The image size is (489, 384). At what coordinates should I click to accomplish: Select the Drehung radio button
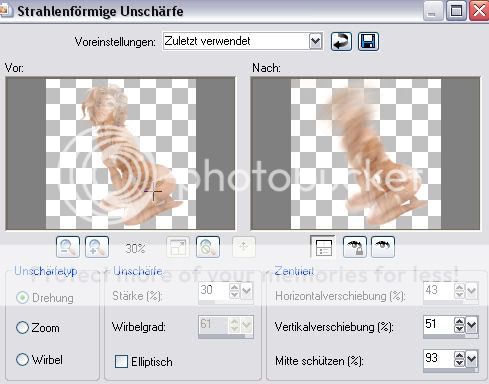coord(22,298)
